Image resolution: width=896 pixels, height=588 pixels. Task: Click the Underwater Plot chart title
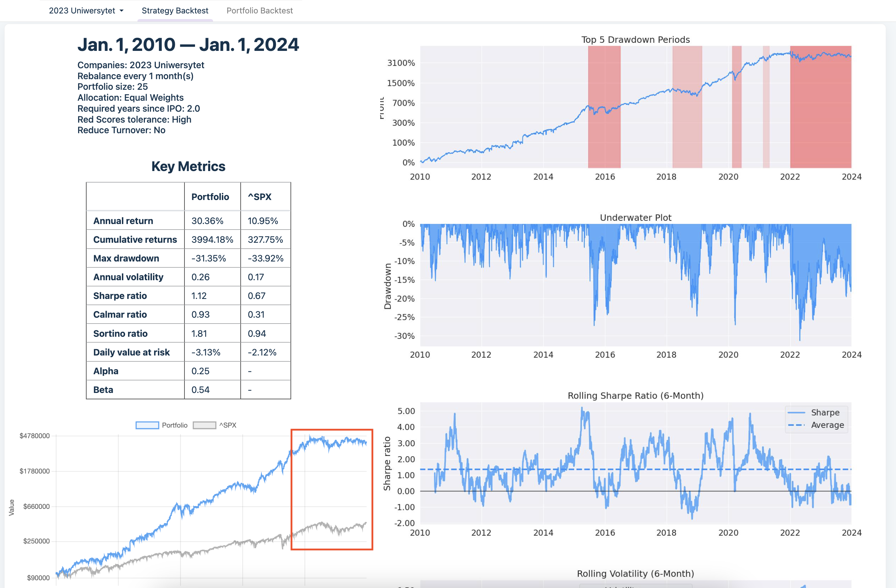[x=635, y=218]
